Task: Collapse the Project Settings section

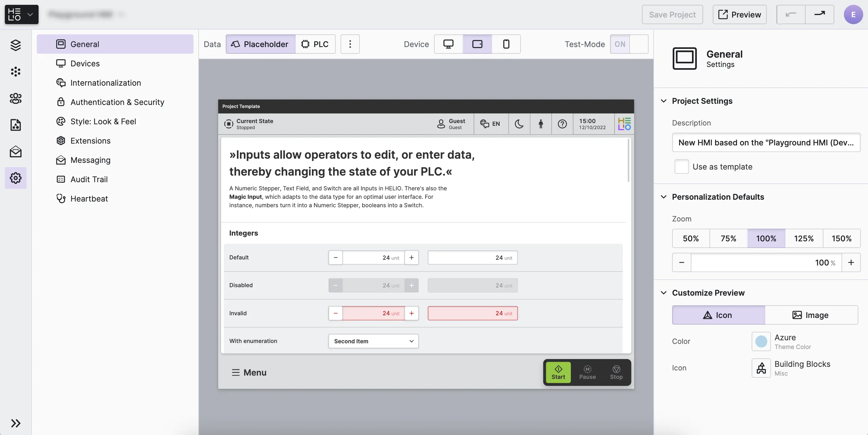Action: pyautogui.click(x=663, y=101)
